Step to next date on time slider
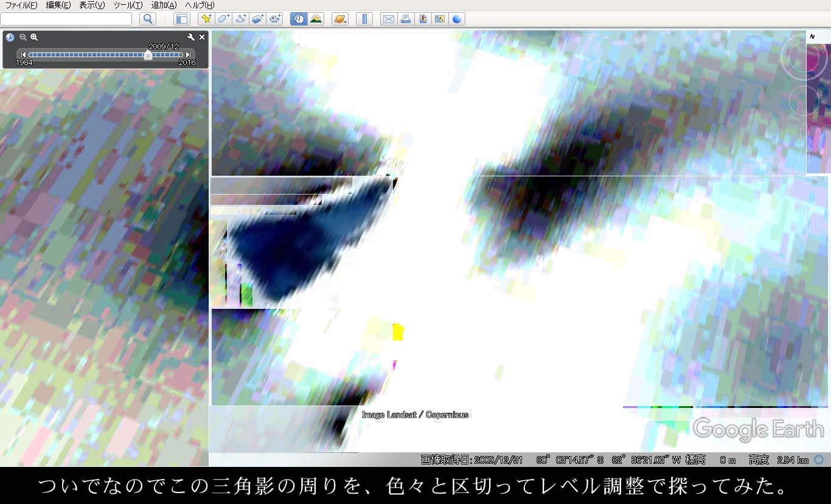This screenshot has height=504, width=831. 189,55
